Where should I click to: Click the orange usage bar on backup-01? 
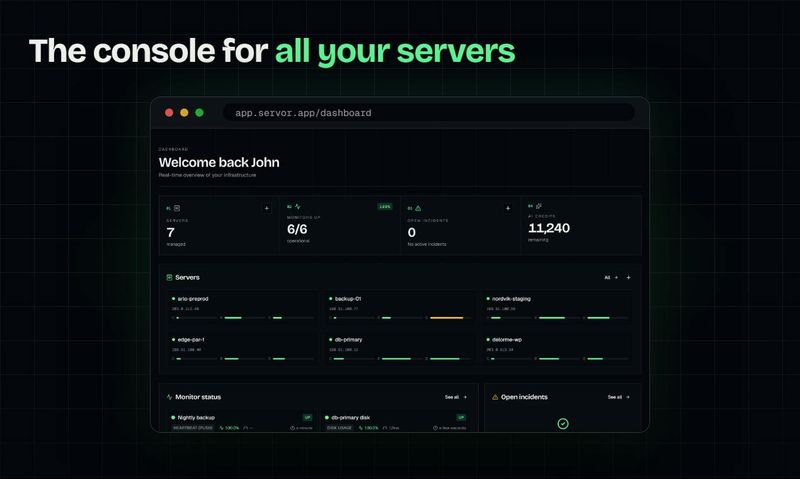pyautogui.click(x=446, y=318)
